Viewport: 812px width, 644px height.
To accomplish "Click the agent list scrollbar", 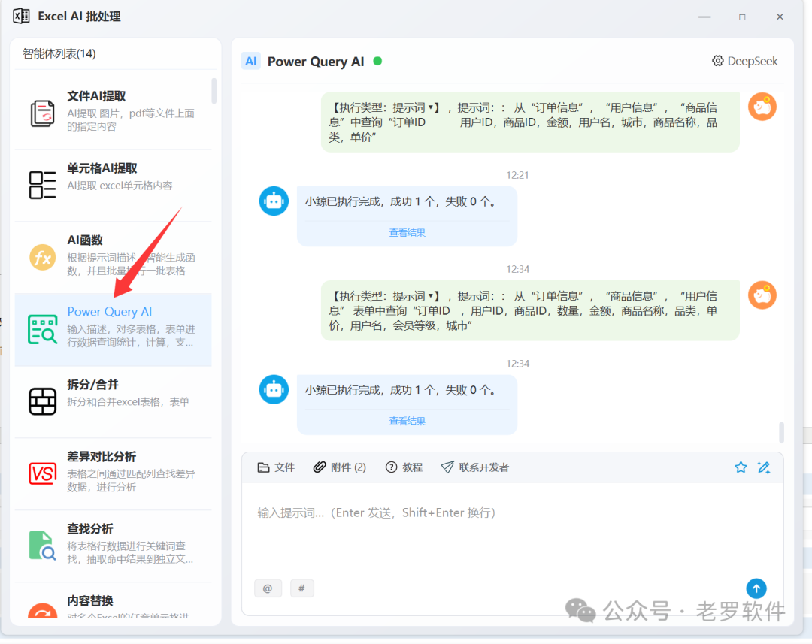I will pyautogui.click(x=214, y=91).
